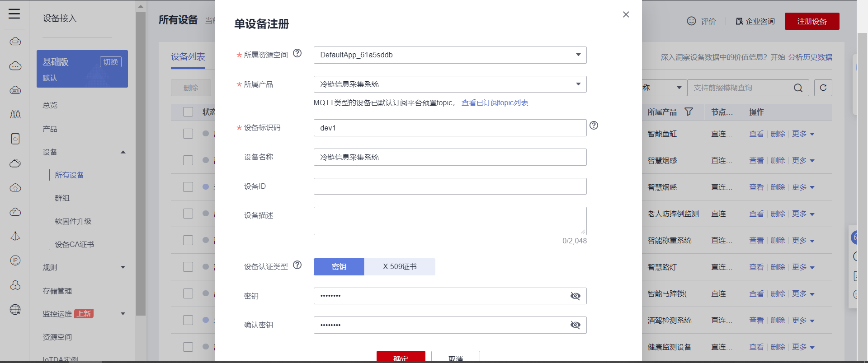The height and width of the screenshot is (363, 868).
Task: Click the cloud icon with three dots in sidebar
Action: pos(15,66)
